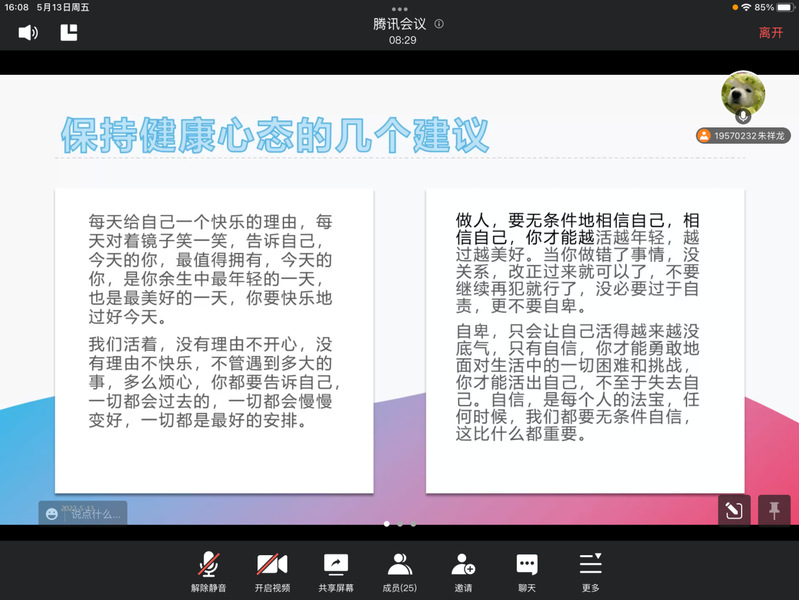The image size is (799, 600).
Task: Pin the shared screen with pushpin icon
Action: click(774, 510)
